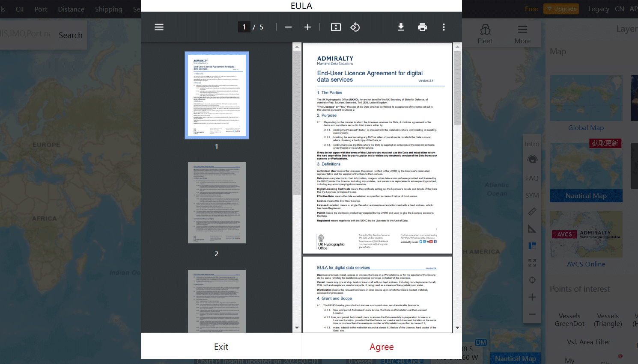Click the Agree button

coord(382,346)
